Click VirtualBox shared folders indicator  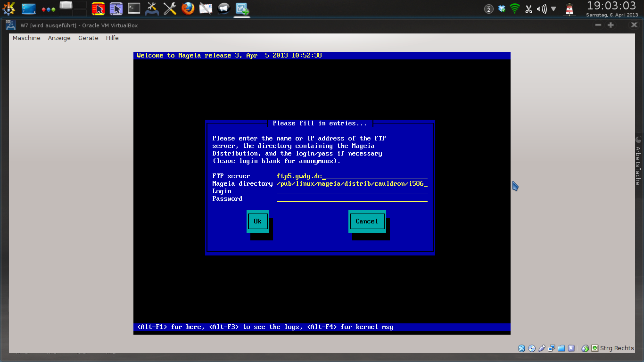[561, 348]
